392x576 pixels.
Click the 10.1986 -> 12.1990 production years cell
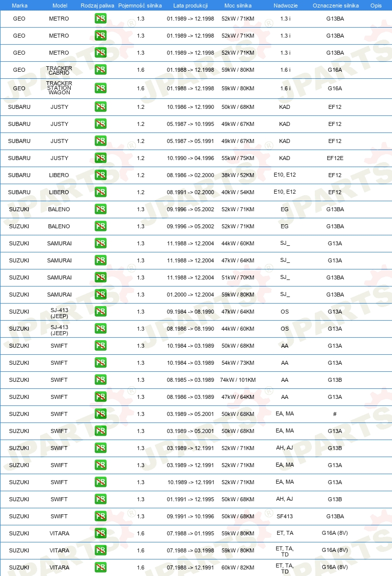(190, 107)
